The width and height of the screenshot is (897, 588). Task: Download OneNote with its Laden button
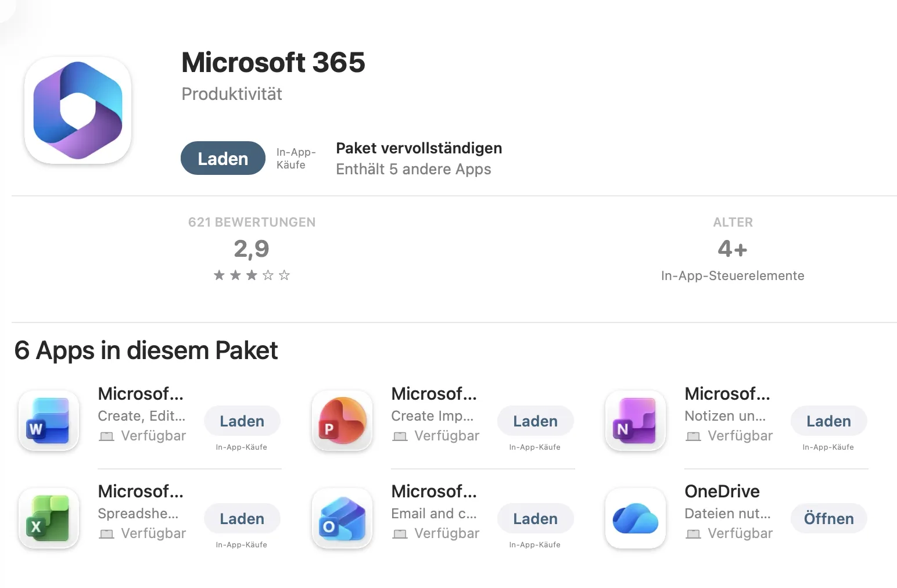[x=828, y=421]
